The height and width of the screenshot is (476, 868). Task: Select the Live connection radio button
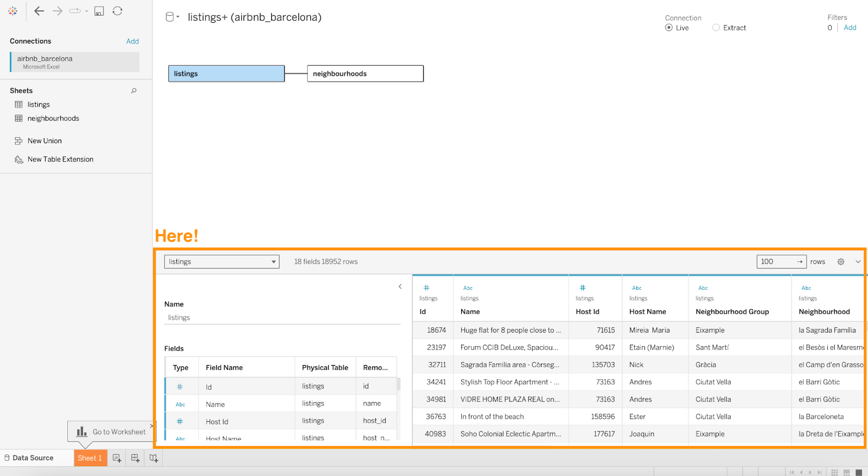(x=669, y=28)
